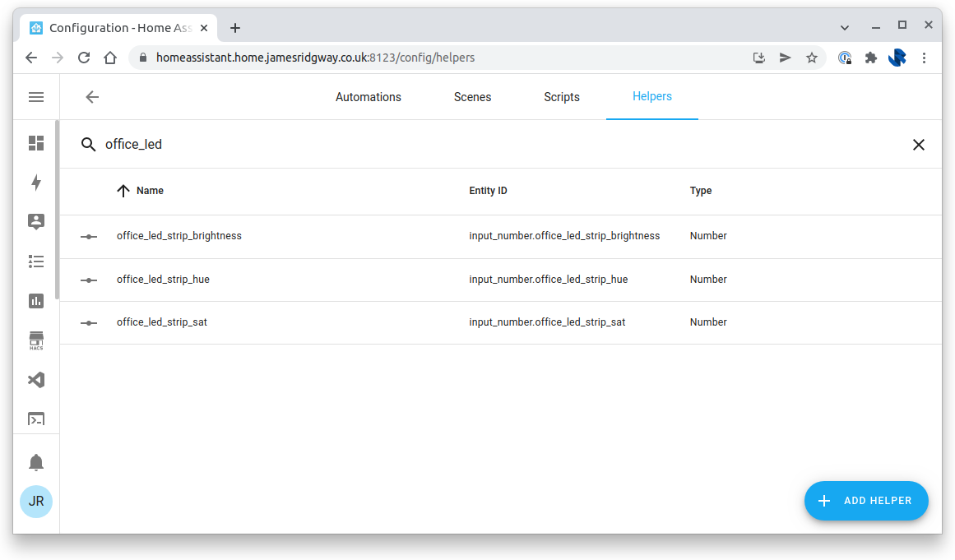The width and height of the screenshot is (955, 560).
Task: Switch to the Automations tab
Action: (368, 97)
